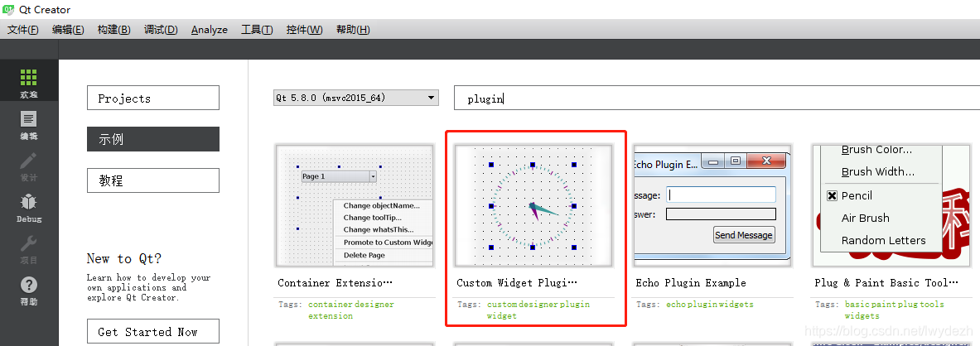Select the 示例 examples button
The image size is (980, 346).
tap(153, 139)
